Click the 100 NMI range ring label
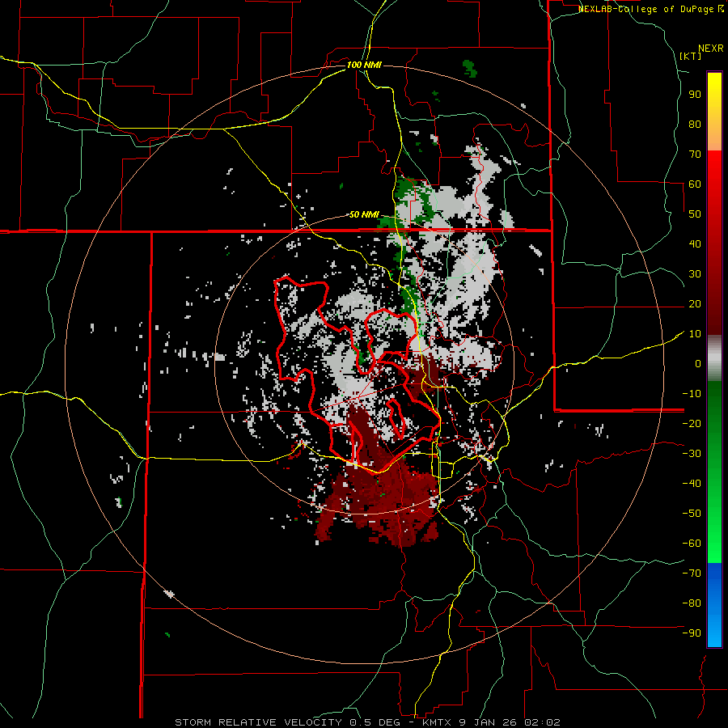Image resolution: width=728 pixels, height=728 pixels. [364, 64]
